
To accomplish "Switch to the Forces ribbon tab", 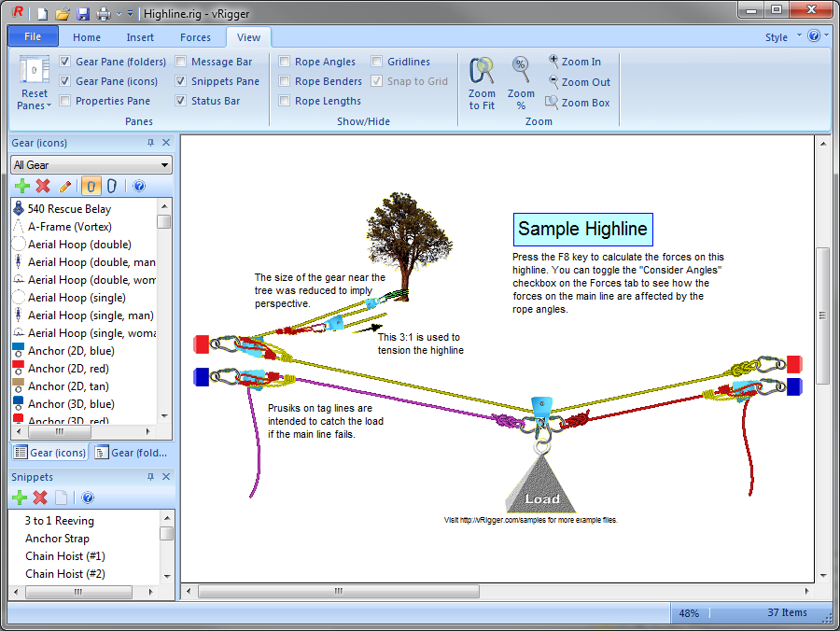I will point(195,37).
